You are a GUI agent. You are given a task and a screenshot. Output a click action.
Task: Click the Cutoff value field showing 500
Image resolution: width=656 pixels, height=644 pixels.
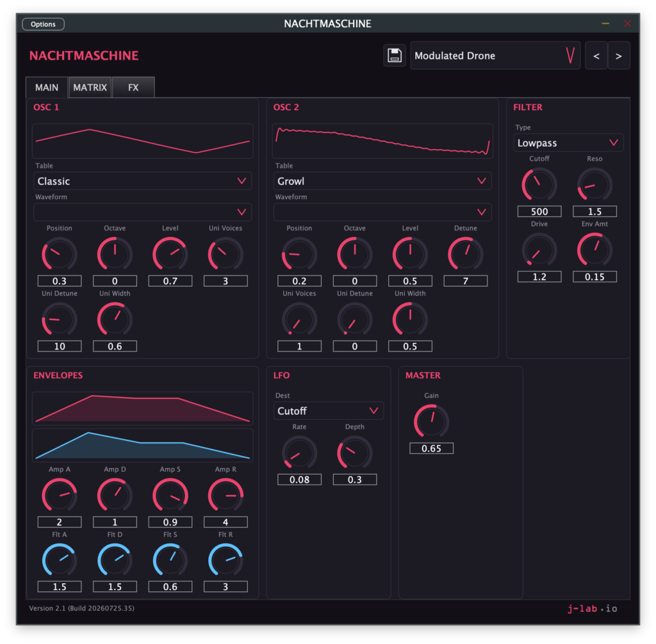pyautogui.click(x=539, y=212)
